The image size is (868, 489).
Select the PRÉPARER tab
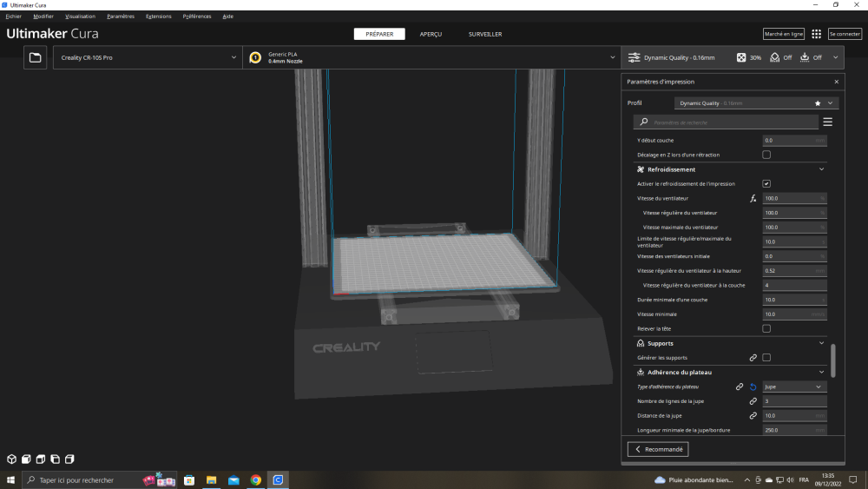[x=379, y=35]
